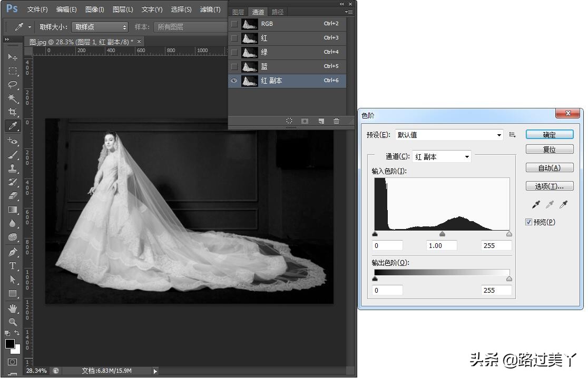Image resolution: width=588 pixels, height=378 pixels.
Task: Open the 编辑(E) menu
Action: pyautogui.click(x=66, y=9)
